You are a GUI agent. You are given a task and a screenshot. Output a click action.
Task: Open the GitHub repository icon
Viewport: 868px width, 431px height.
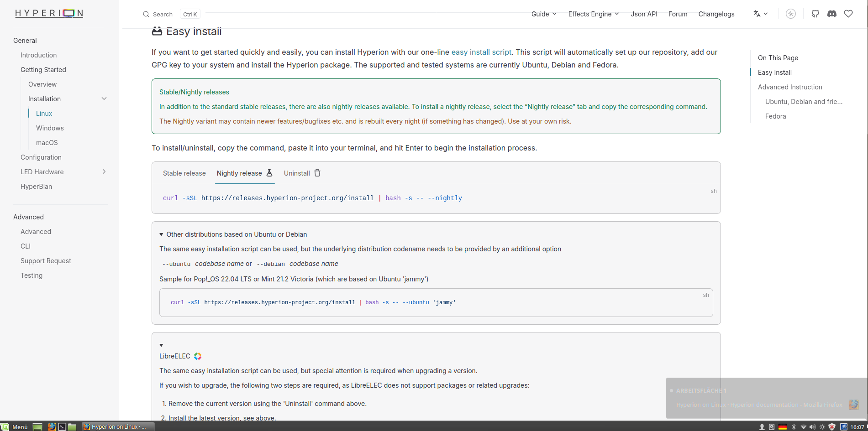pos(815,14)
